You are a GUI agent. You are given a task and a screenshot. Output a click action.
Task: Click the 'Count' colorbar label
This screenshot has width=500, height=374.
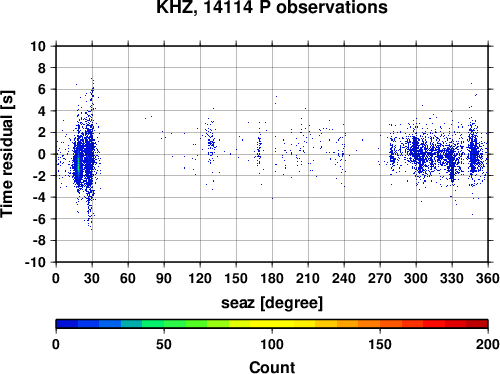[x=272, y=367]
